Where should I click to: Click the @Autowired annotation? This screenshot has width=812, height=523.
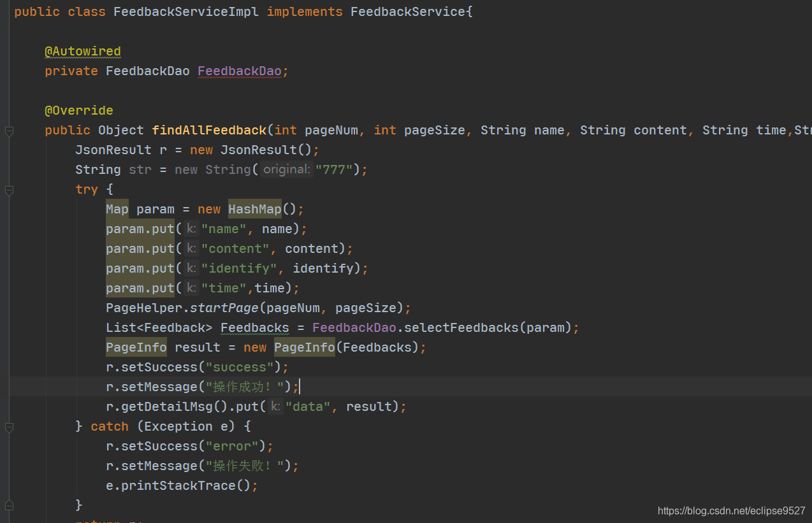coord(83,51)
